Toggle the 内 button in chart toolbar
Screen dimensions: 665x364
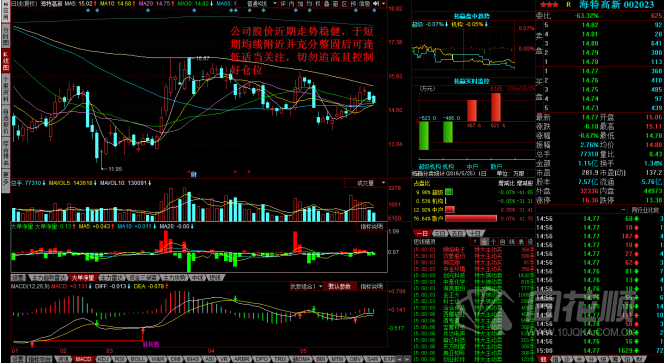click(292, 3)
